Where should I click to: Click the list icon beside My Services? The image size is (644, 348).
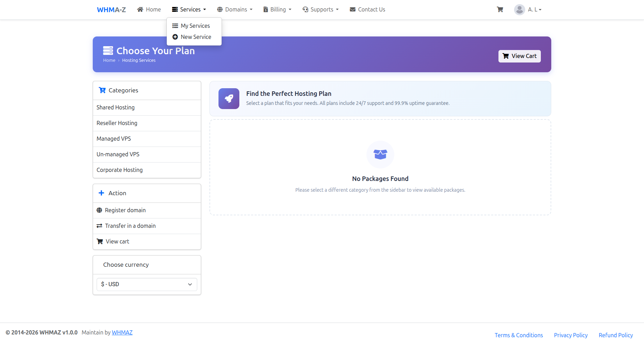[175, 25]
